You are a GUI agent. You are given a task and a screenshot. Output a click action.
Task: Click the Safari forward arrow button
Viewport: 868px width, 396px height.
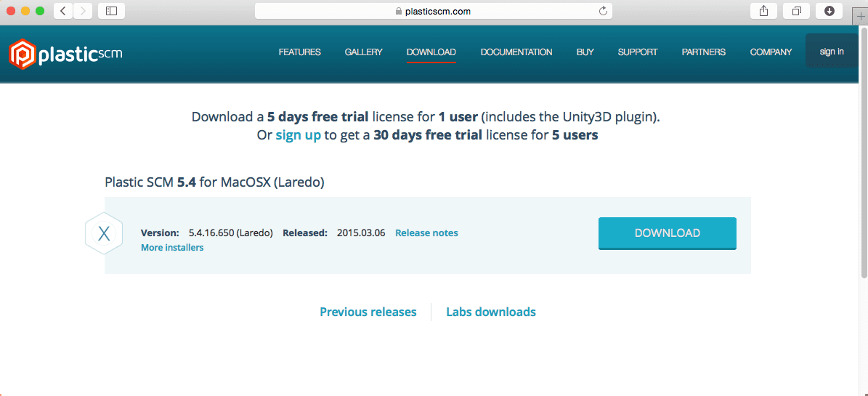(x=83, y=10)
